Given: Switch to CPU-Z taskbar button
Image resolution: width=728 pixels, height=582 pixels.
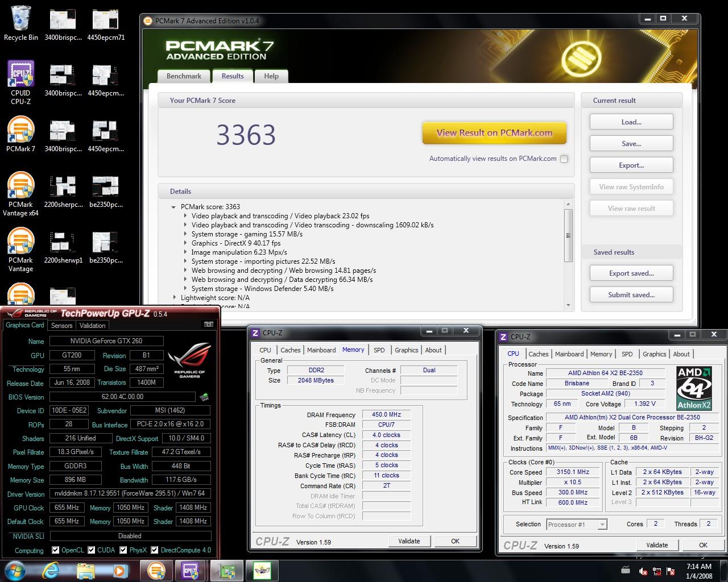Looking at the screenshot, I should click(191, 570).
